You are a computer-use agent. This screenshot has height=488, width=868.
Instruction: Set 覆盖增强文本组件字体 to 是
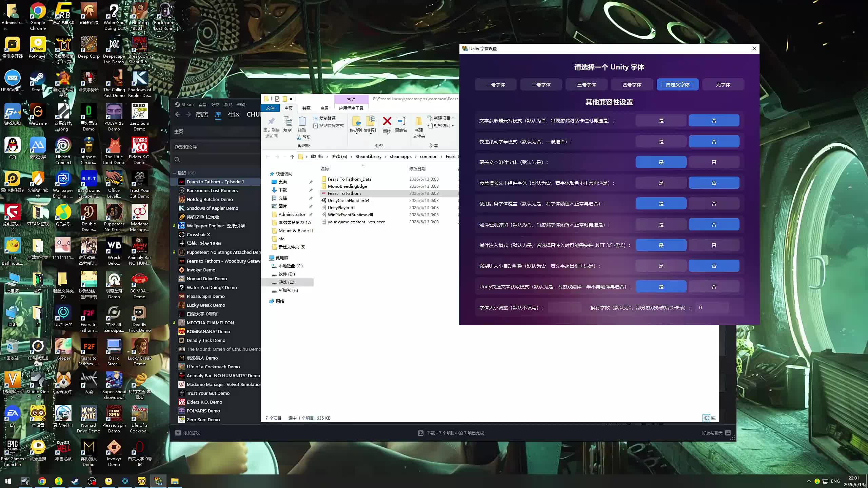tap(661, 183)
